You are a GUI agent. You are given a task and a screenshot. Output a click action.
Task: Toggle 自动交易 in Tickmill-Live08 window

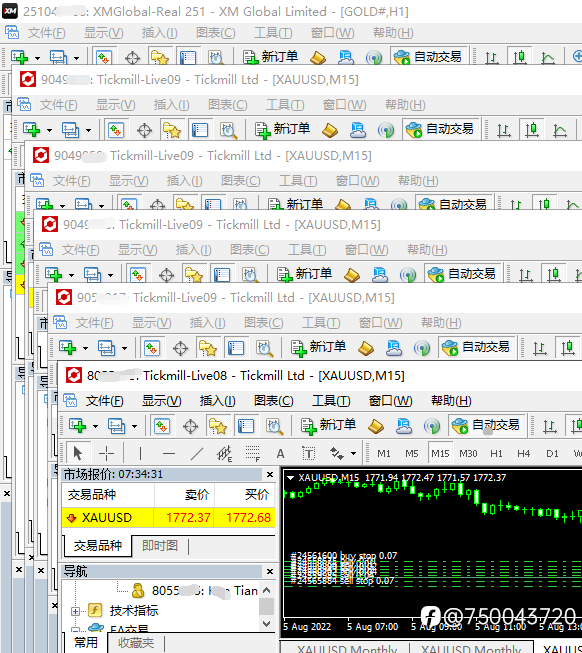coord(486,425)
